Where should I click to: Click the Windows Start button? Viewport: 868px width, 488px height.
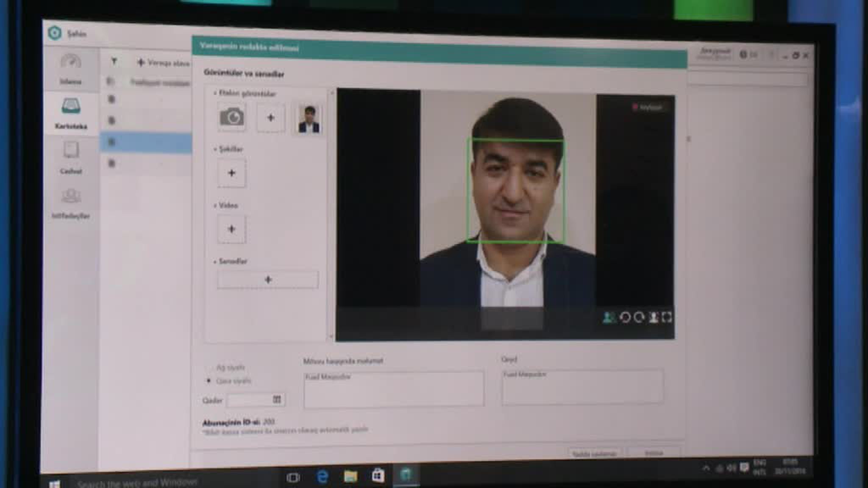pos(54,483)
